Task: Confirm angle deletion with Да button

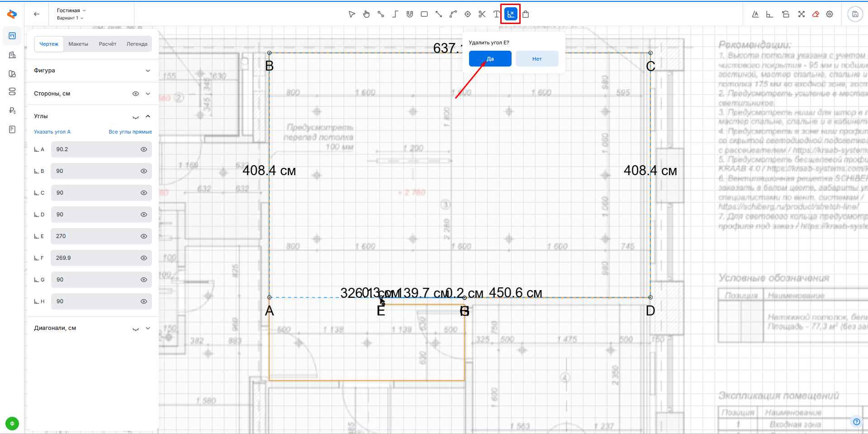Action: (x=490, y=59)
